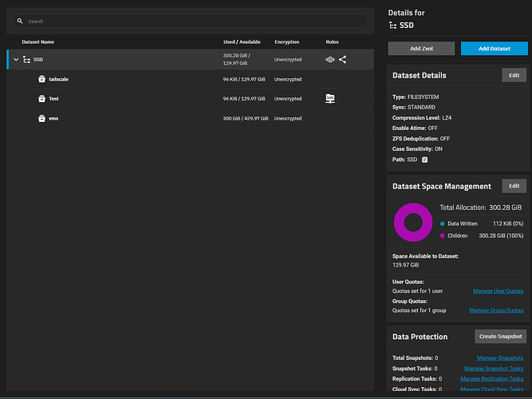This screenshot has height=399, width=532.
Task: Click the tailscale dataset icon
Action: (41, 79)
